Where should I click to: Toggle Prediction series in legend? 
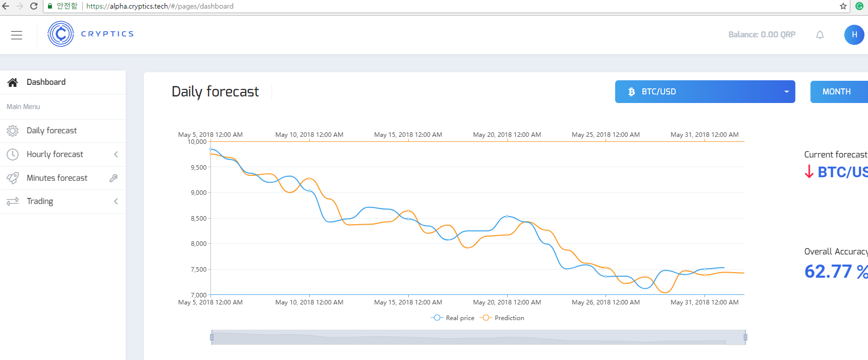pyautogui.click(x=502, y=318)
